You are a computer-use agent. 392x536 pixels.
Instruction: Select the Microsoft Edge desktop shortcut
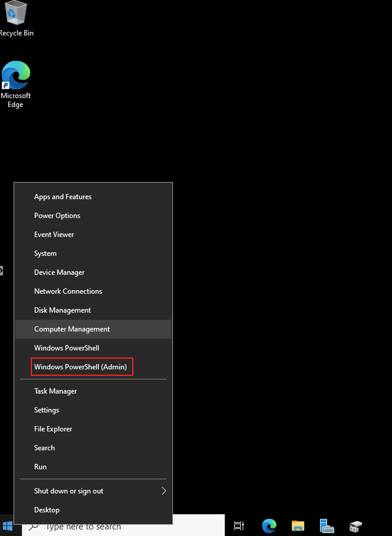(x=15, y=85)
